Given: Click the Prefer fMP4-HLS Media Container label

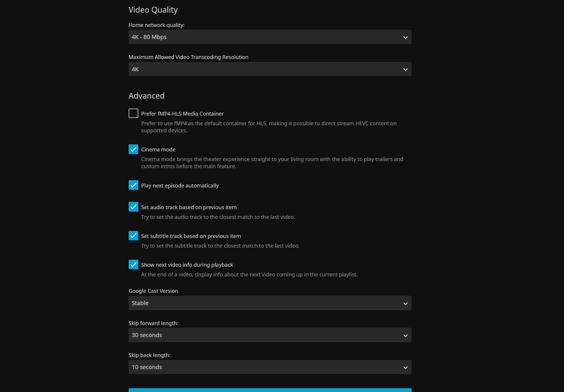Looking at the screenshot, I should pos(182,114).
